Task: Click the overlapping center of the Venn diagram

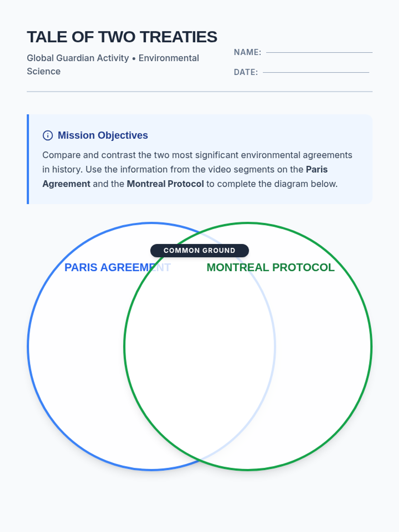Action: pyautogui.click(x=199, y=346)
